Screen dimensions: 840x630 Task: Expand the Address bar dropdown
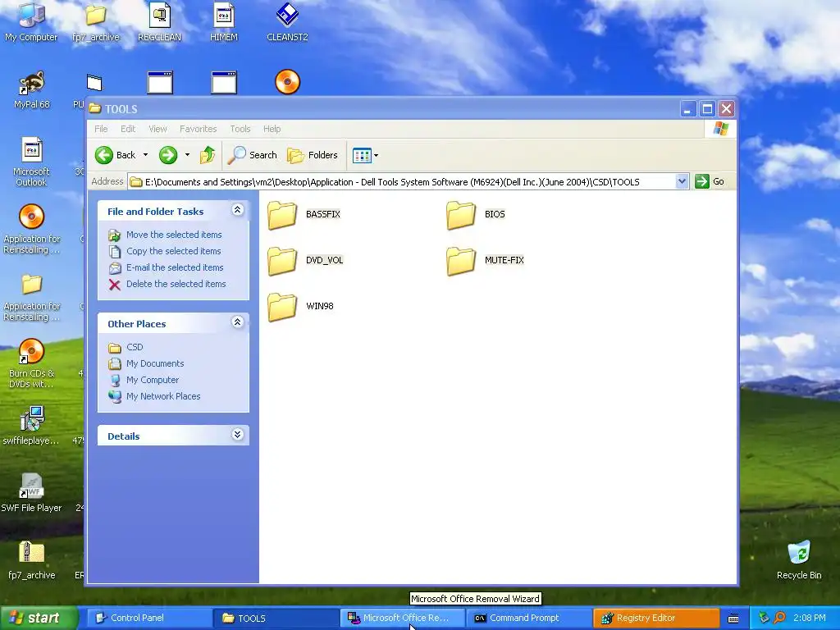tap(682, 181)
